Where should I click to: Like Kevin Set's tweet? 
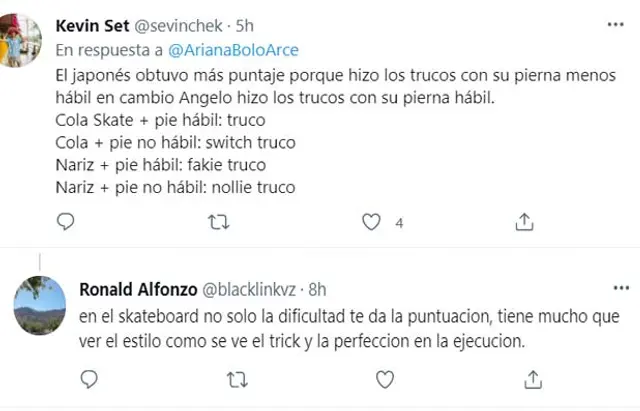tap(372, 222)
